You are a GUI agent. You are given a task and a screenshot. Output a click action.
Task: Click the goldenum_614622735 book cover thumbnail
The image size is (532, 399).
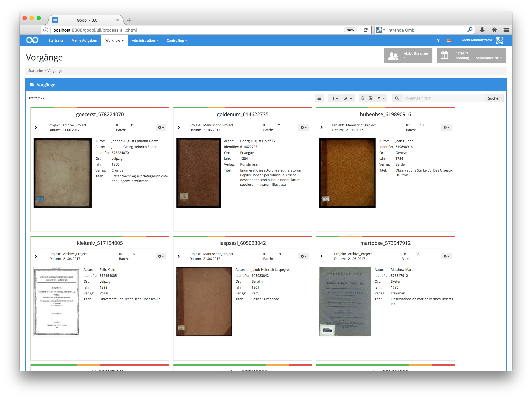pos(198,173)
